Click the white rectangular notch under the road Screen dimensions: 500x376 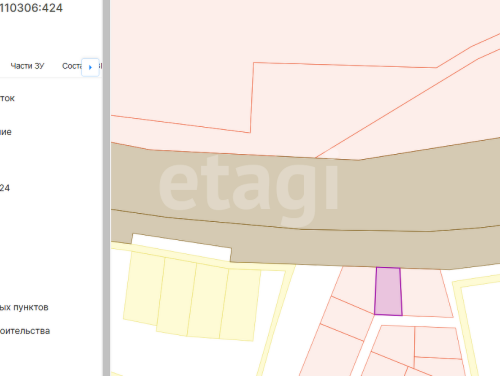pos(182,247)
